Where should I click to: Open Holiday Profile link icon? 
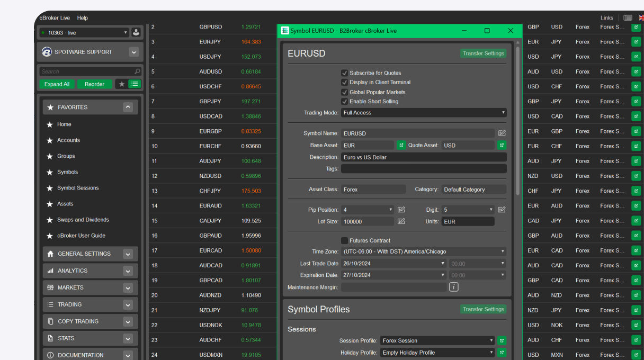[502, 353]
